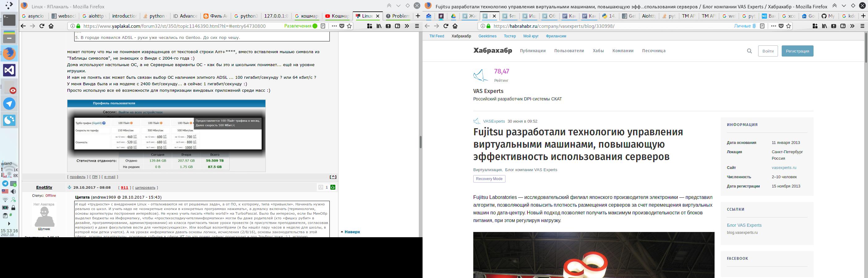This screenshot has width=868, height=278.
Task: Click the thumbs-up button on EnotSty's post
Action: [333, 187]
